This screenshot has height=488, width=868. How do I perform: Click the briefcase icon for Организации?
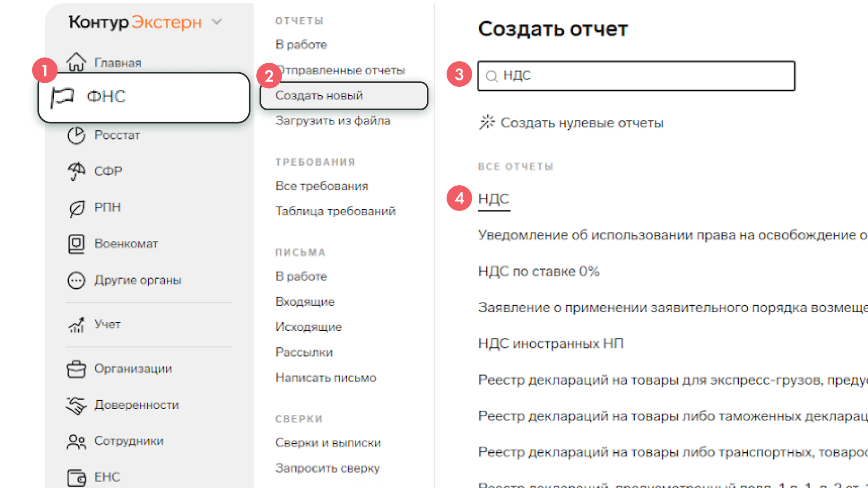[76, 369]
